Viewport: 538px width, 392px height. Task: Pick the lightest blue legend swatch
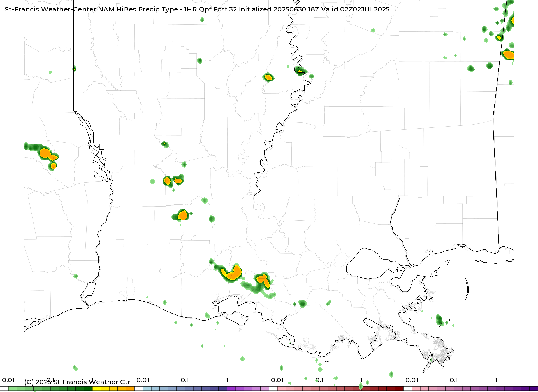click(x=147, y=389)
